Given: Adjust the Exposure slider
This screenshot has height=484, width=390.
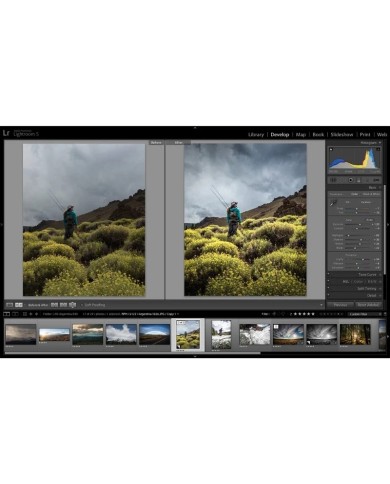Looking at the screenshot, I should pyautogui.click(x=360, y=225).
